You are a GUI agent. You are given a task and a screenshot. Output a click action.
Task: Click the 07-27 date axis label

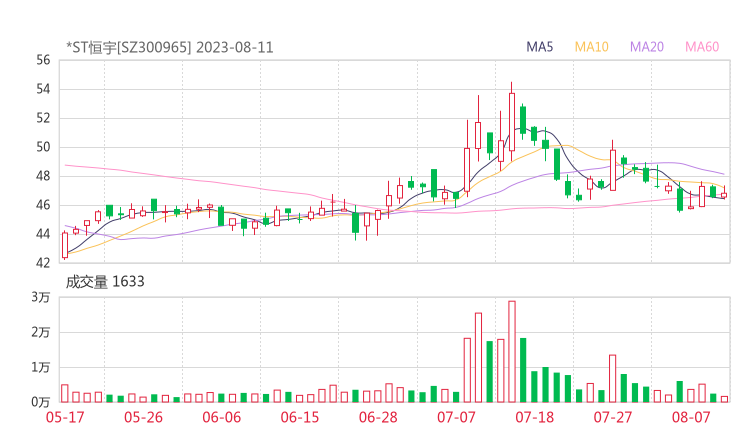pyautogui.click(x=613, y=417)
